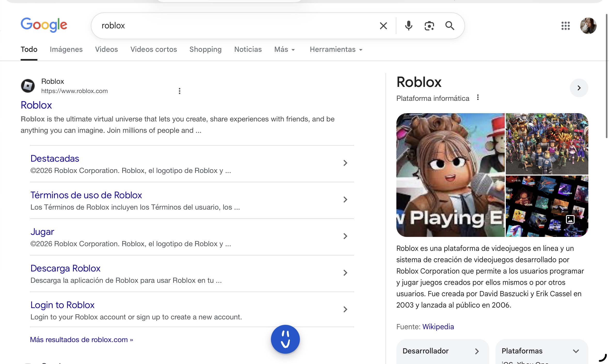Image resolution: width=609 pixels, height=364 pixels.
Task: Expand the Plataformas card chevron
Action: tap(576, 351)
